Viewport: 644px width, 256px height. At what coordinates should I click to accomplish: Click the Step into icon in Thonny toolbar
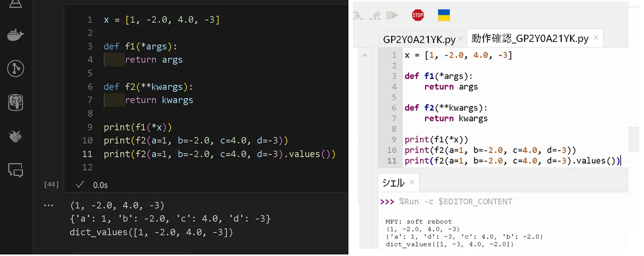pyautogui.click(x=358, y=15)
